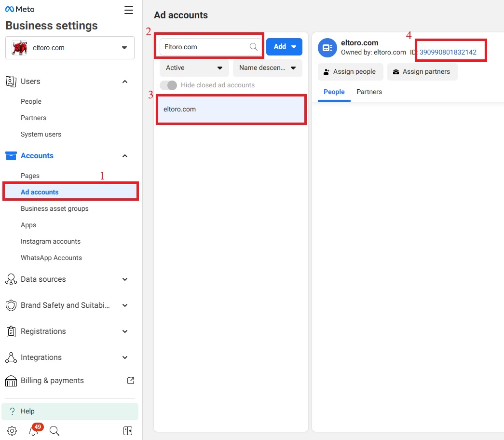
Task: Open Pages under Accounts
Action: click(x=30, y=176)
